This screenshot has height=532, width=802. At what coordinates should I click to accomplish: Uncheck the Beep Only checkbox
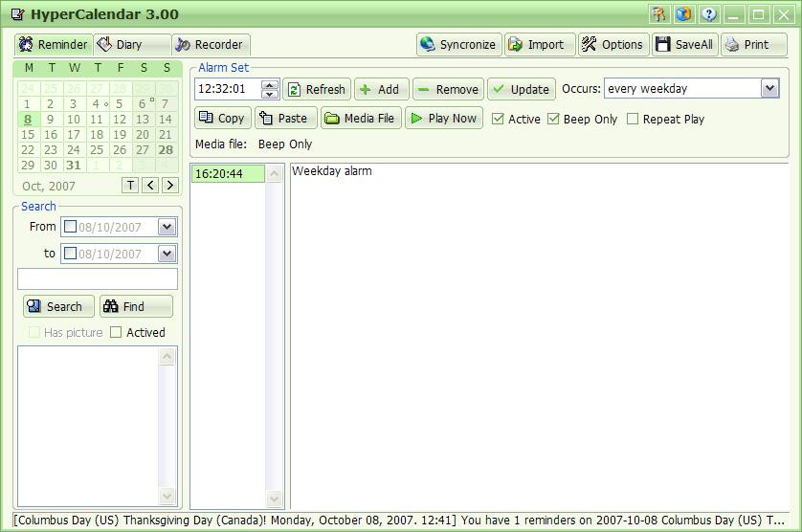(553, 119)
